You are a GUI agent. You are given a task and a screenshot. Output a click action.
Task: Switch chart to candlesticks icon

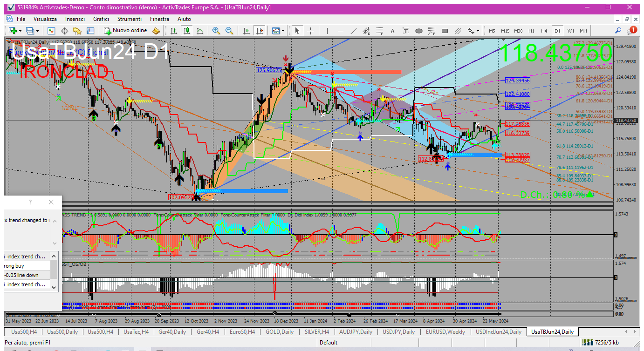pos(187,31)
